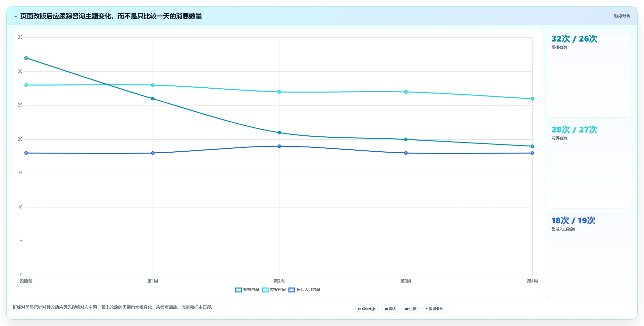Select the 规格咨询 data point at 第4周
Image resolution: width=644 pixels, height=326 pixels.
tap(532, 146)
